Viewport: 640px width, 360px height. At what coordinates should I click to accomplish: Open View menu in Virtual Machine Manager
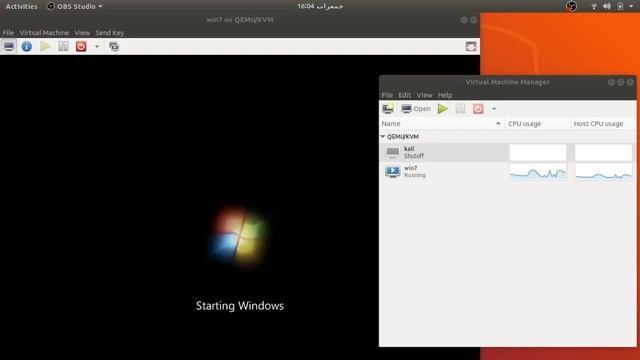[424, 95]
